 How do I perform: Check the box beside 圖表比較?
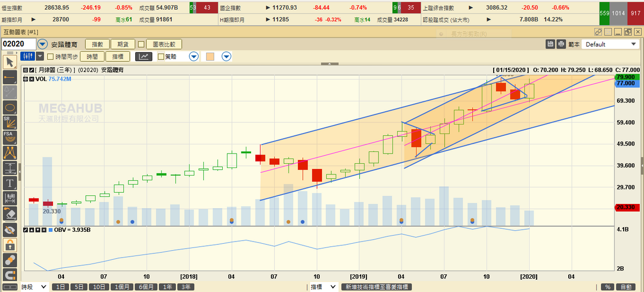141,45
